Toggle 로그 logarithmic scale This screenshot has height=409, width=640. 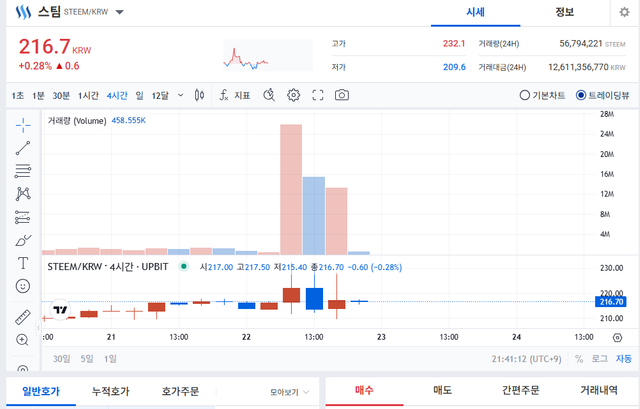(x=600, y=359)
